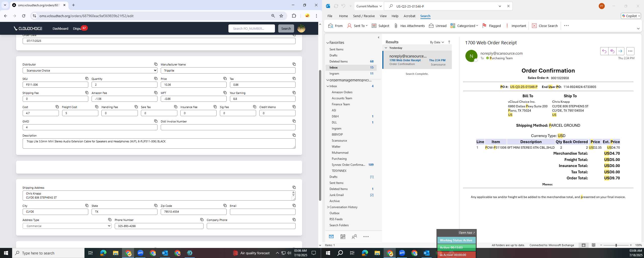
Task: Switch to Outlook Reading view
Action: [x=593, y=245]
